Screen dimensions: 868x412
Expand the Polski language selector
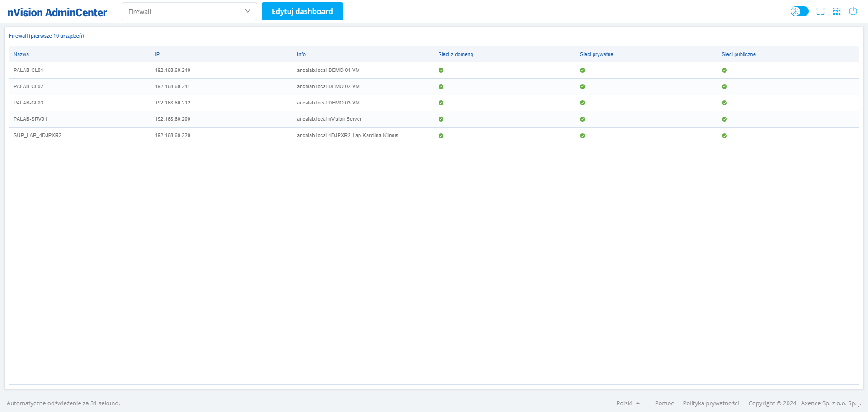pos(628,403)
